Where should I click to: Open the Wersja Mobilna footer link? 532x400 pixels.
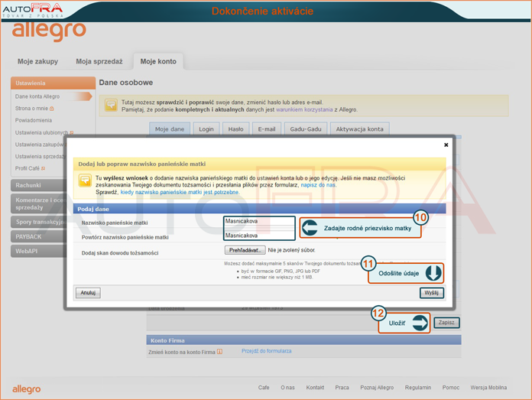coord(488,388)
